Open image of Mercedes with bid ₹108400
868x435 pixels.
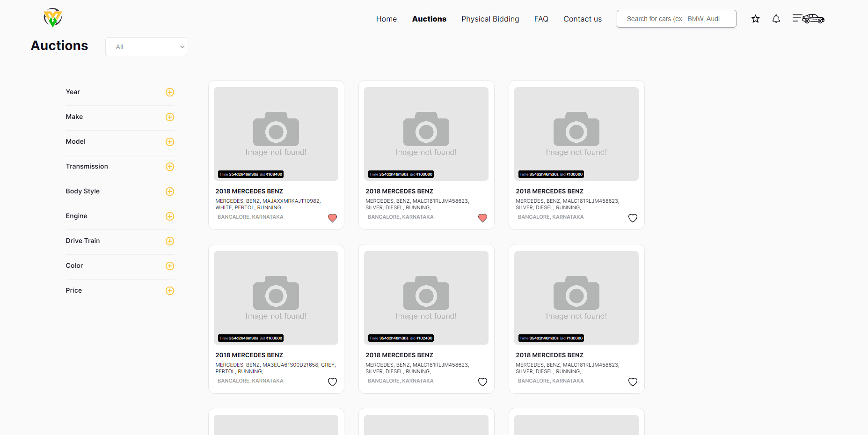[276, 134]
